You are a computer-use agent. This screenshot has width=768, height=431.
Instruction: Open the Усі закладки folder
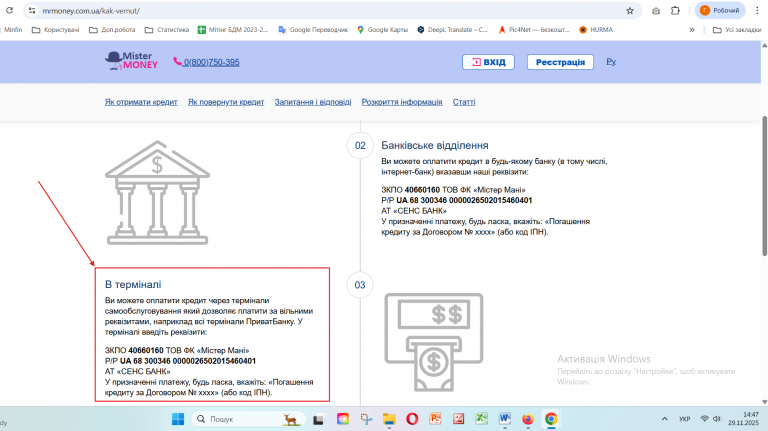click(737, 30)
